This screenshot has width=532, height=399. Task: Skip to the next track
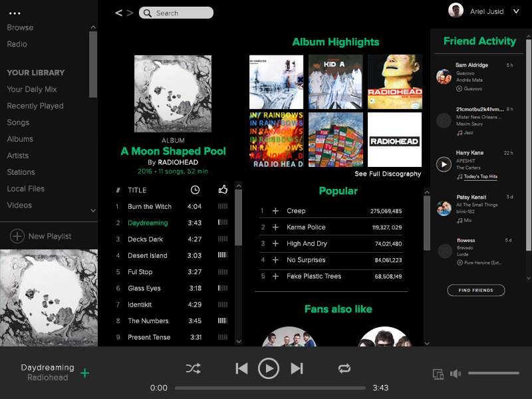pos(297,368)
